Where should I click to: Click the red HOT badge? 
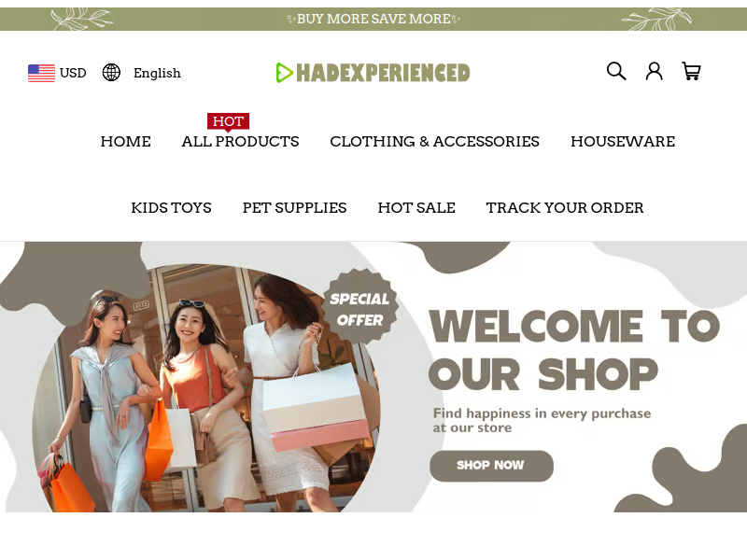pyautogui.click(x=228, y=122)
